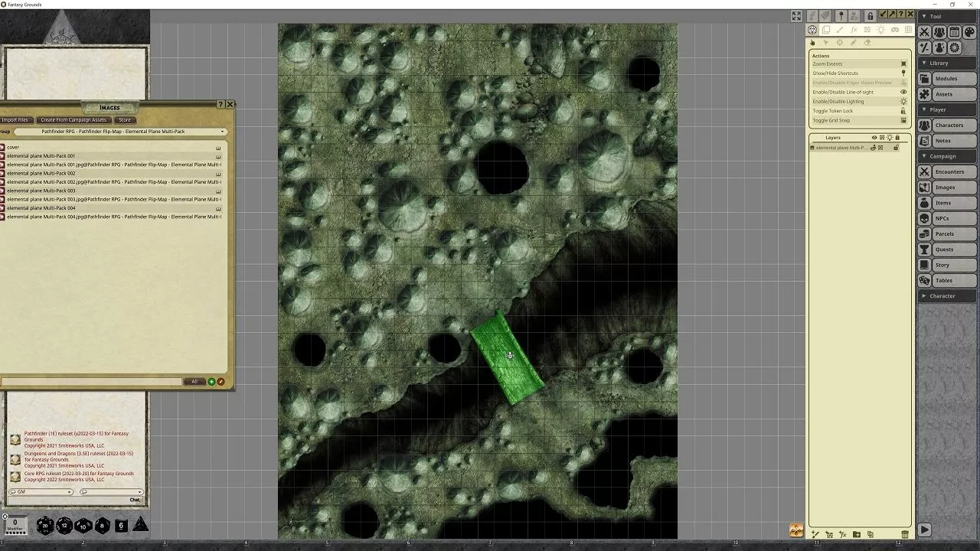Image resolution: width=980 pixels, height=551 pixels.
Task: Select the cover image row
Action: pos(112,147)
